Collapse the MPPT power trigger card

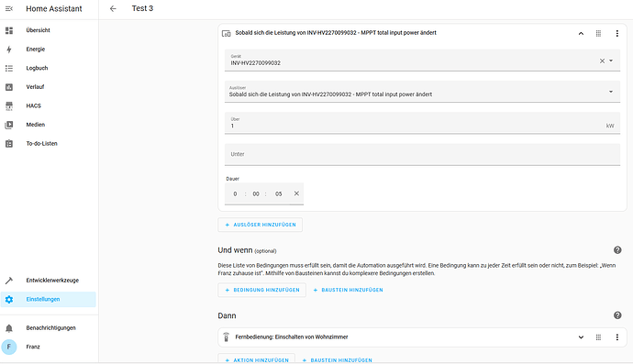coord(581,34)
